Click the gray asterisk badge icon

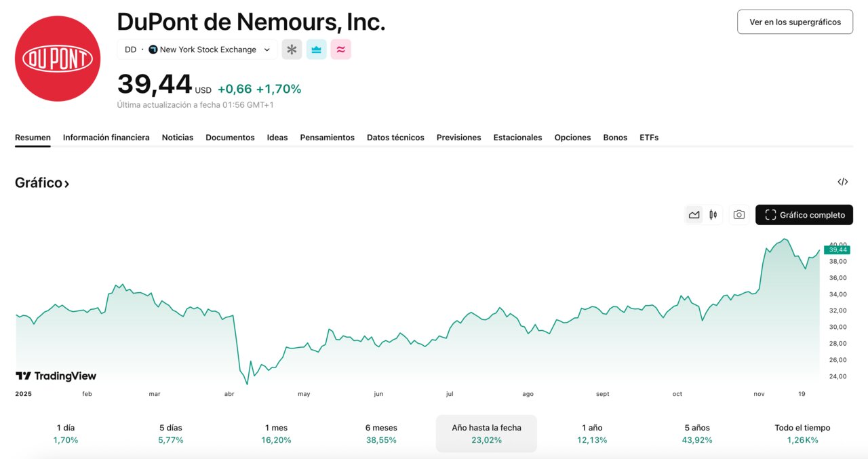coord(292,49)
